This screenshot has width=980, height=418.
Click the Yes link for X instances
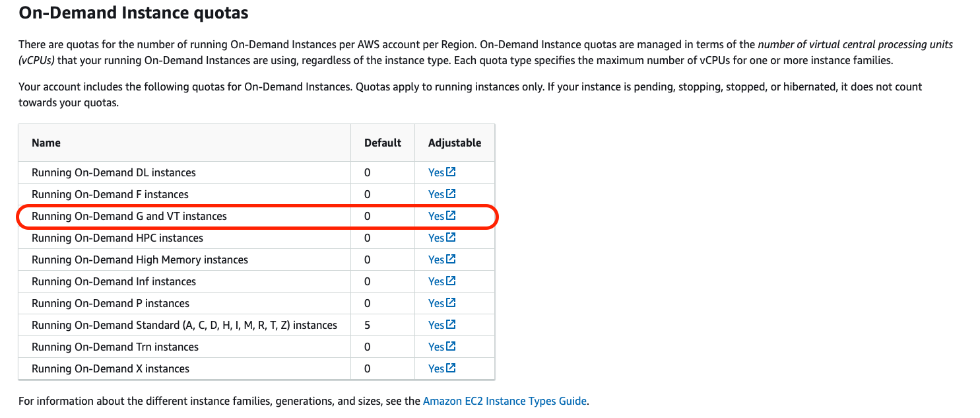coord(436,368)
